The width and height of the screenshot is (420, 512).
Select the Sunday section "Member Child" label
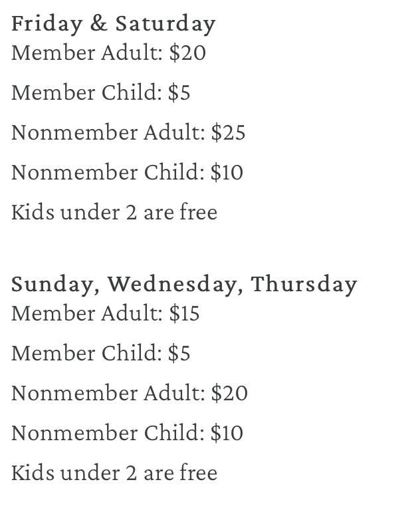tap(86, 353)
